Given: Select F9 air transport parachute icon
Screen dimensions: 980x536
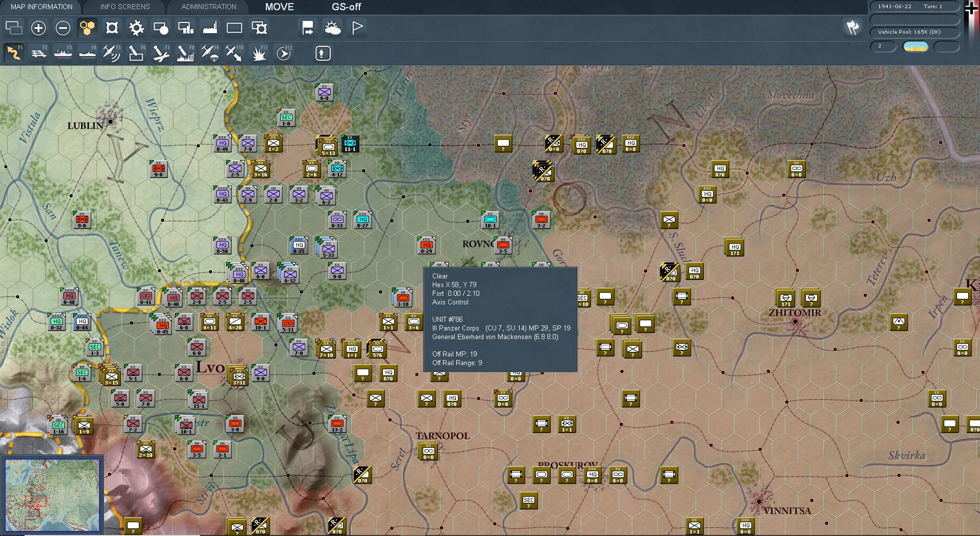Looking at the screenshot, I should tap(210, 53).
